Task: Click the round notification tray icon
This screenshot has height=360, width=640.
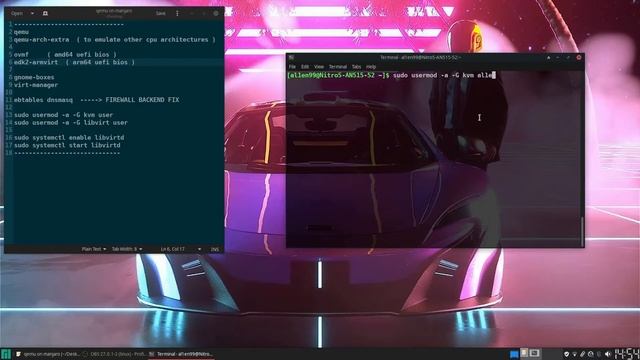Action: tap(591, 354)
